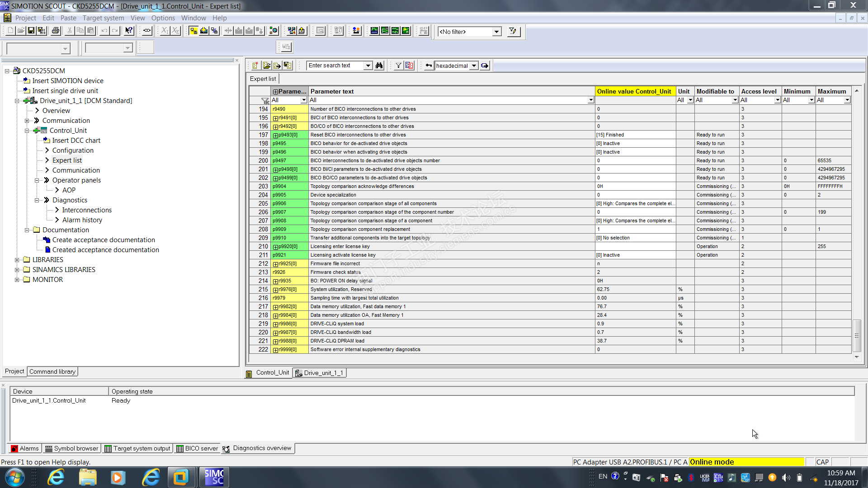Screen dimensions: 868x488
Task: Expand the LIBRARIES folder in tree
Action: [17, 260]
